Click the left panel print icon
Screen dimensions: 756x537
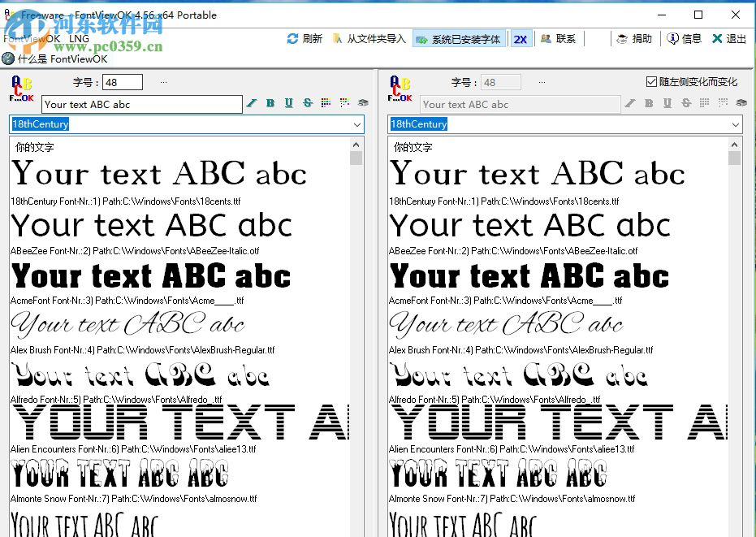click(363, 102)
